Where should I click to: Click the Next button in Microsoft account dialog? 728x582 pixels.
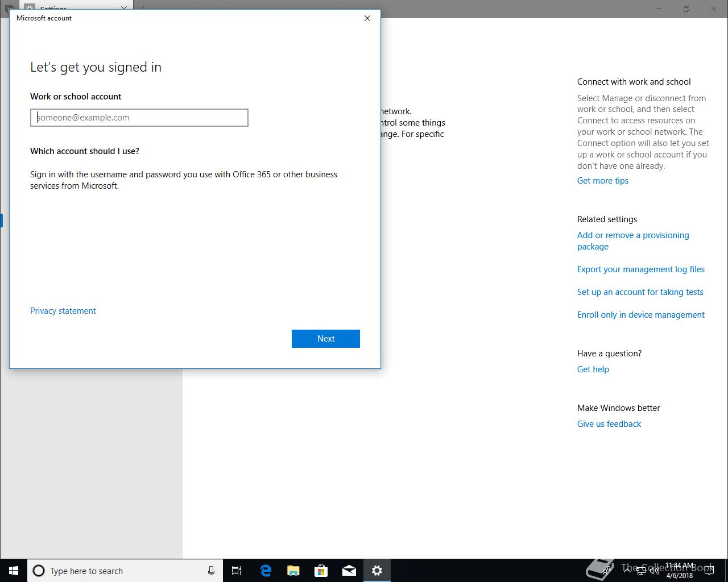(x=326, y=339)
